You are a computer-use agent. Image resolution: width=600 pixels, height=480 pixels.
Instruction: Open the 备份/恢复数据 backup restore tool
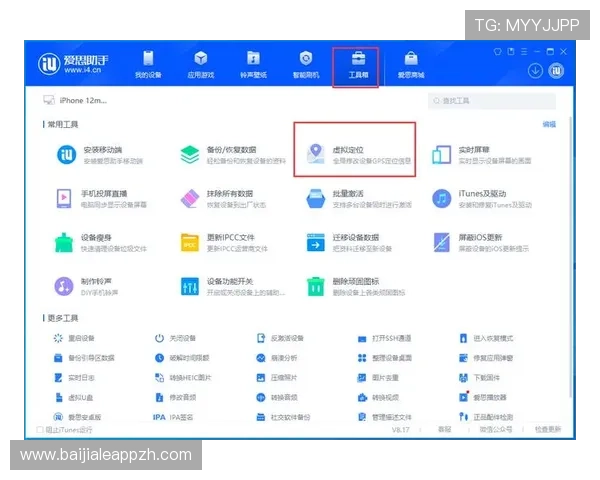(x=233, y=155)
